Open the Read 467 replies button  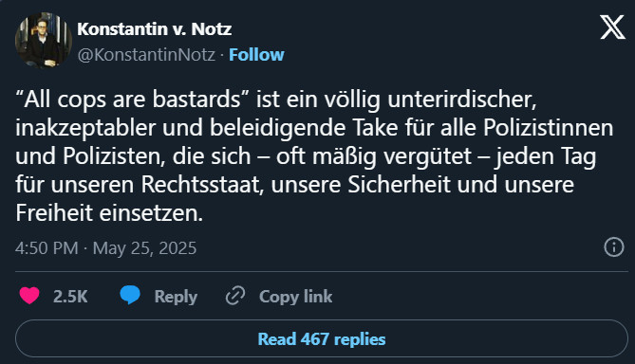pyautogui.click(x=322, y=338)
